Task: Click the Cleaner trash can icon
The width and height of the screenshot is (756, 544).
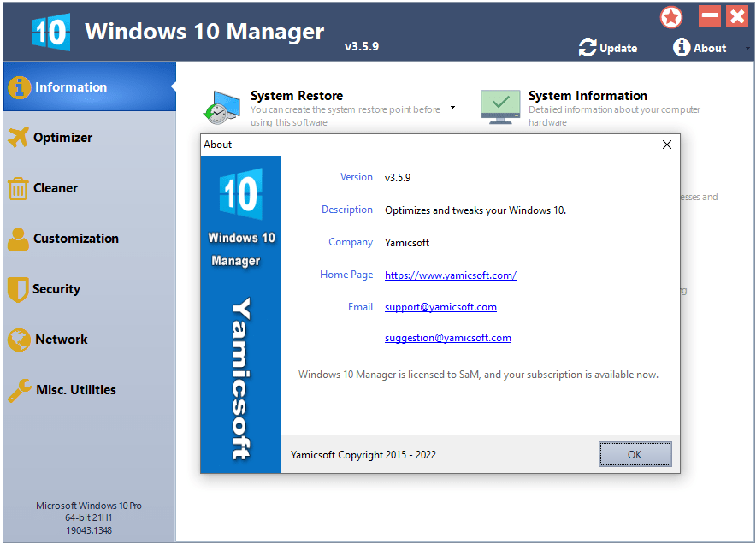Action: [x=18, y=188]
